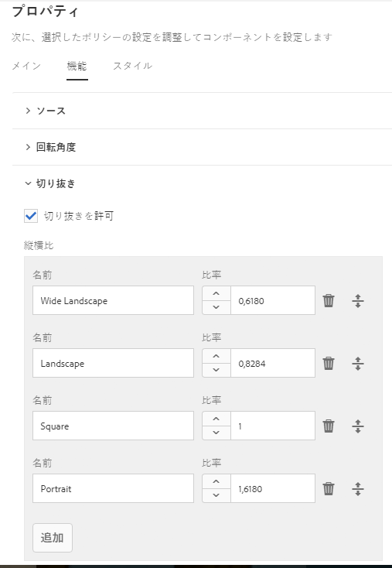
Task: Click the 縦横比 label
Action: pos(39,245)
